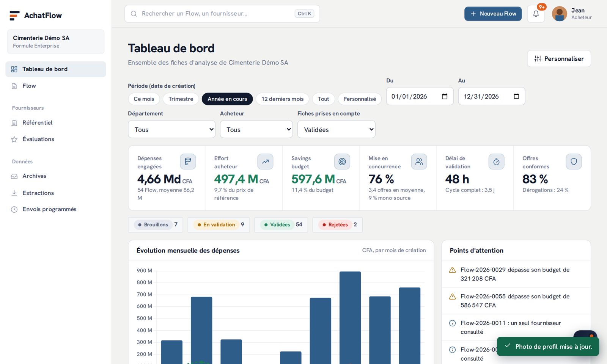Click the AchatFlow logo icon
The width and height of the screenshot is (607, 364).
pyautogui.click(x=14, y=16)
